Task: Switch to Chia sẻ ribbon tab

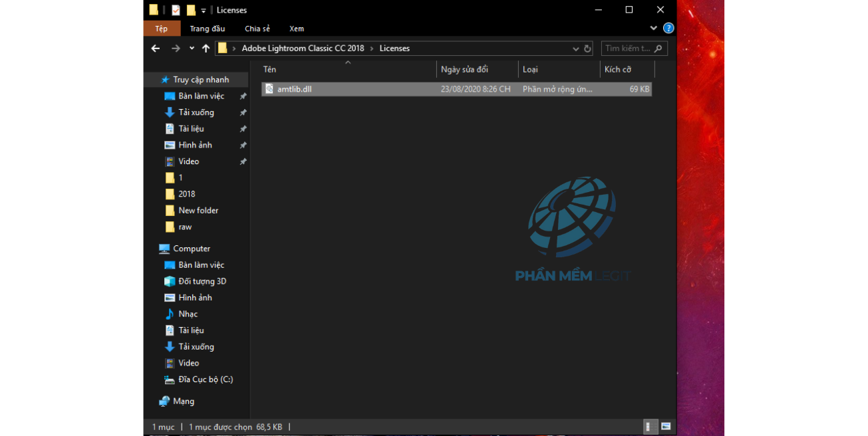Action: click(x=257, y=29)
